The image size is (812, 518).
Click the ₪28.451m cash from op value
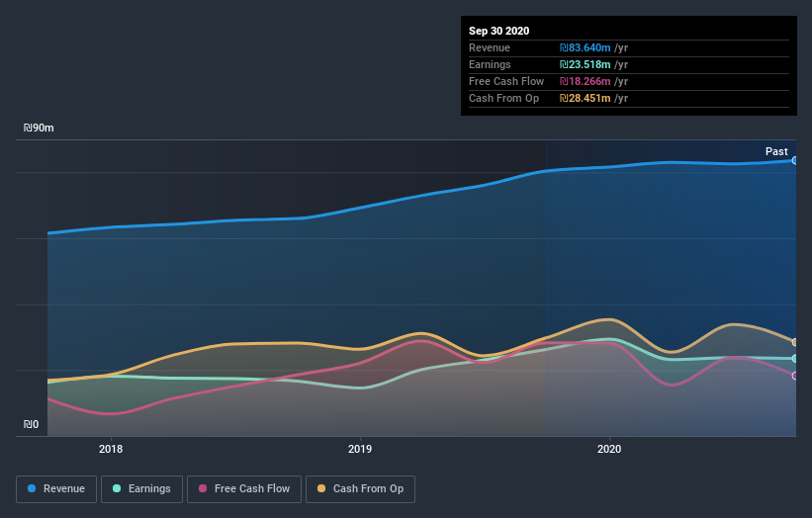(x=585, y=98)
